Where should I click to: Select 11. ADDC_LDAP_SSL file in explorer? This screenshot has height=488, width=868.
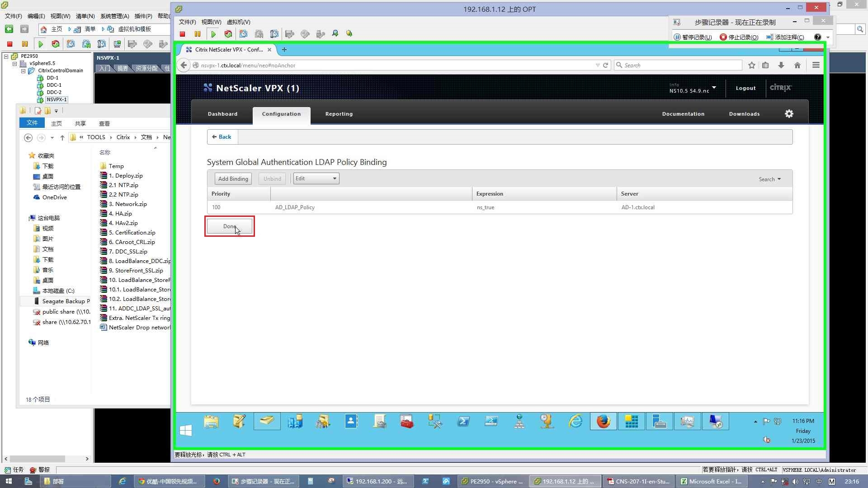pyautogui.click(x=135, y=309)
